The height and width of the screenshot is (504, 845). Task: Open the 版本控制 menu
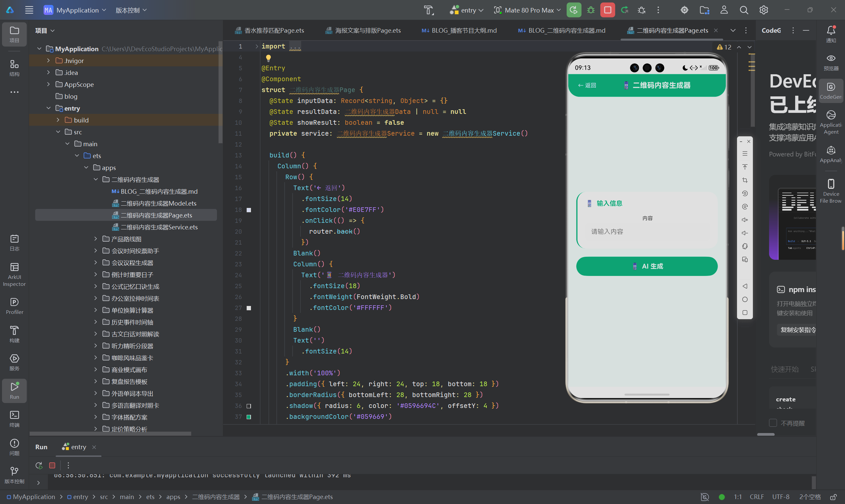(x=131, y=10)
